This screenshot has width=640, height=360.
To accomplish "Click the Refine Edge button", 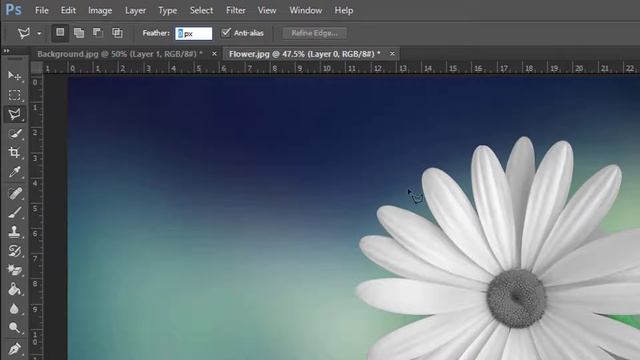I will point(315,33).
